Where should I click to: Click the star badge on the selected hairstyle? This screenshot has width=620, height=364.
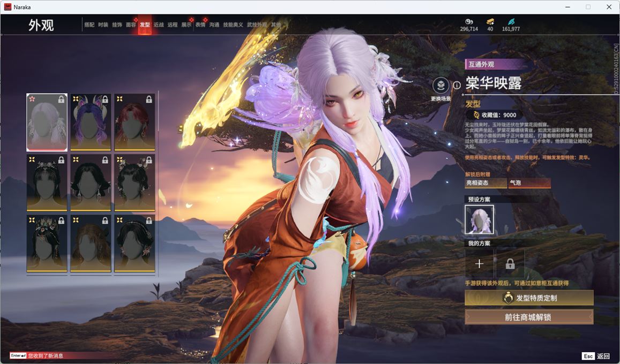click(x=32, y=98)
